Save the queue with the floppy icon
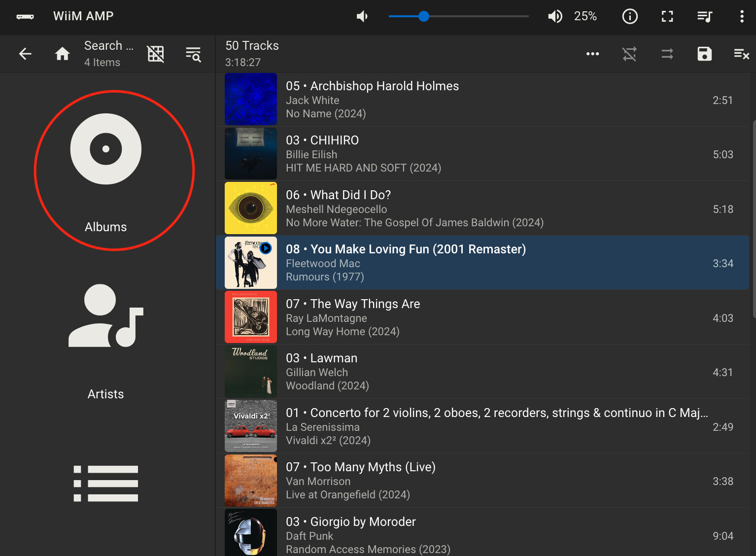The image size is (756, 556). pyautogui.click(x=705, y=54)
